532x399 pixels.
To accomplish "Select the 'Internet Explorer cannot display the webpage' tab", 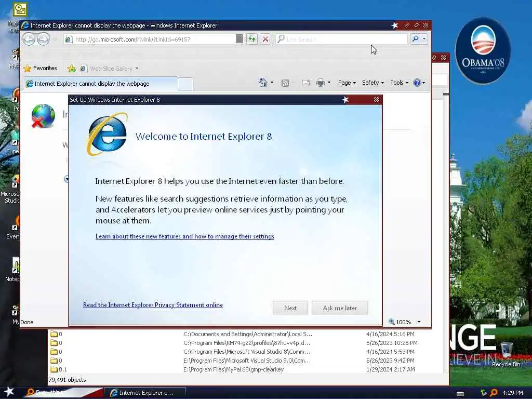I will [100, 84].
